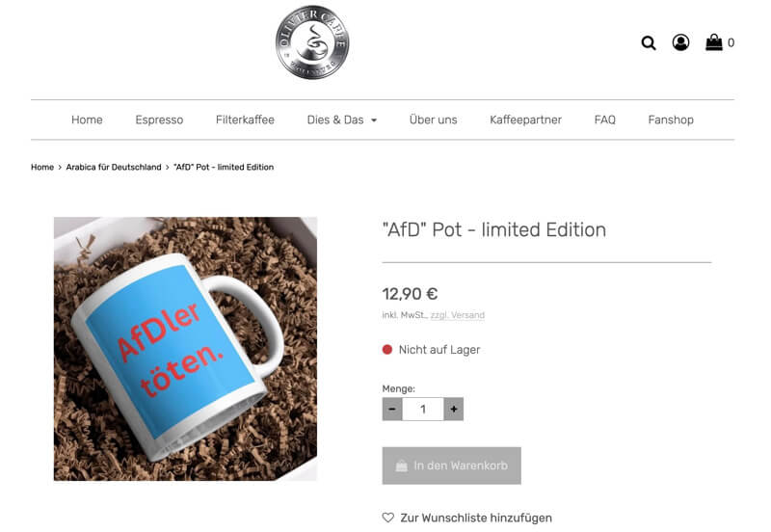Decrease quantity with minus button
The height and width of the screenshot is (532, 771).
392,409
